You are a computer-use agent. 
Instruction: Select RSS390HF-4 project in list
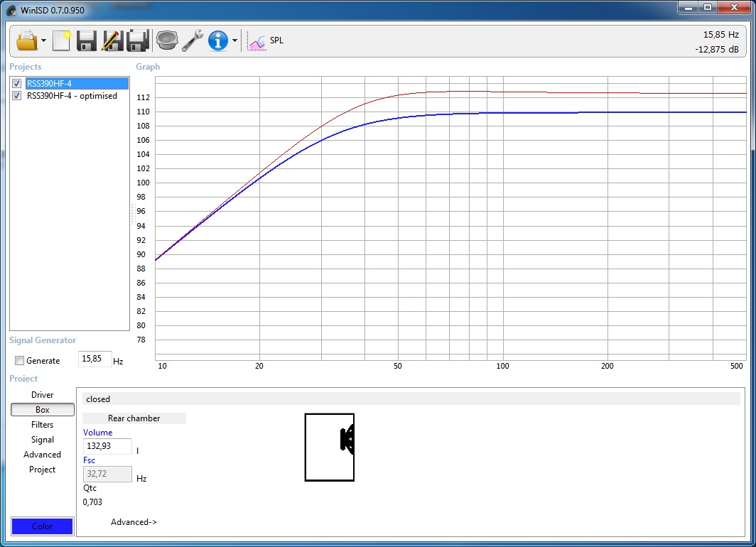(x=77, y=83)
